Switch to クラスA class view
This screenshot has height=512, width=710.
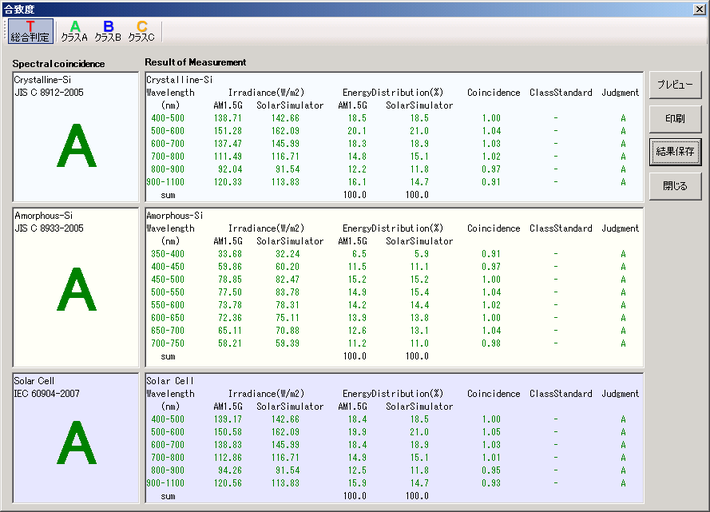coord(74,31)
